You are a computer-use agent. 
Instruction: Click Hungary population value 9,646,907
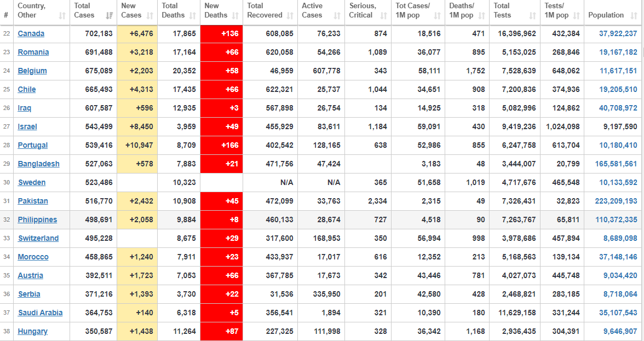tap(620, 331)
